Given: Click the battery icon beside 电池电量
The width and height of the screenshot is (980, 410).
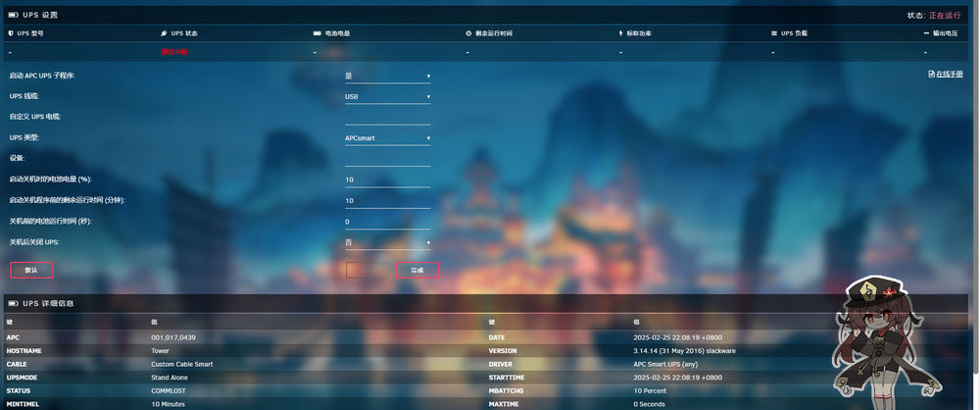Looking at the screenshot, I should [317, 33].
